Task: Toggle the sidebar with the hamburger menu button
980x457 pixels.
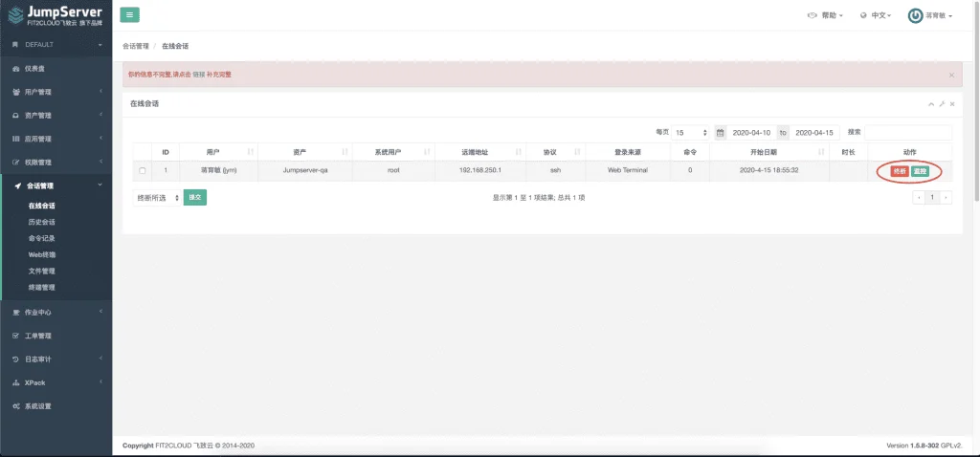Action: point(129,15)
